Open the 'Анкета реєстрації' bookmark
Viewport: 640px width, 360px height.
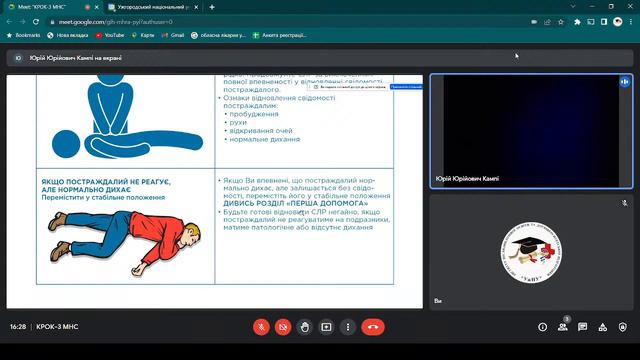point(280,36)
